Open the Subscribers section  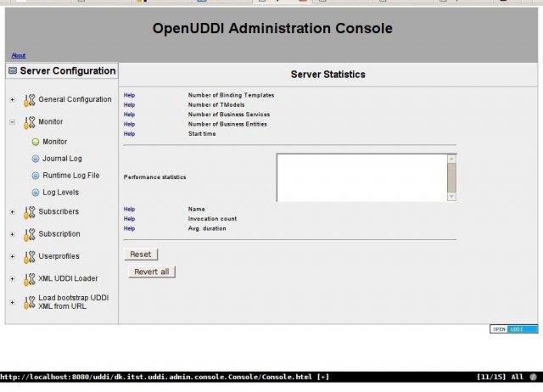tap(59, 211)
